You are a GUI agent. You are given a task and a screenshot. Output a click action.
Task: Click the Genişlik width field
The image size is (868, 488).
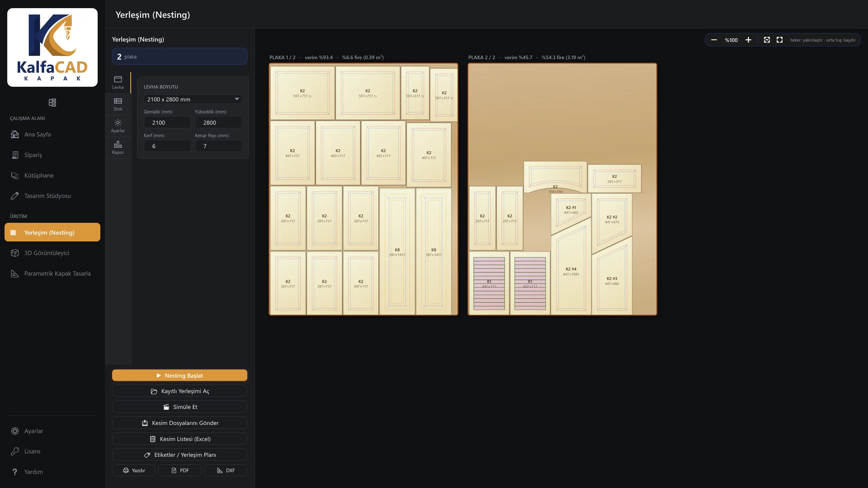[x=167, y=122]
